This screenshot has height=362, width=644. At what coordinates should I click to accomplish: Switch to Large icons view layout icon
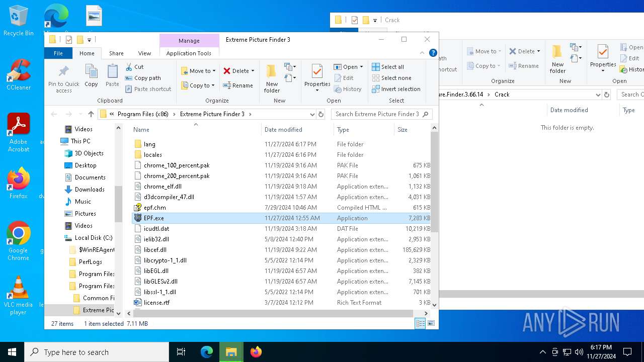coord(431,324)
